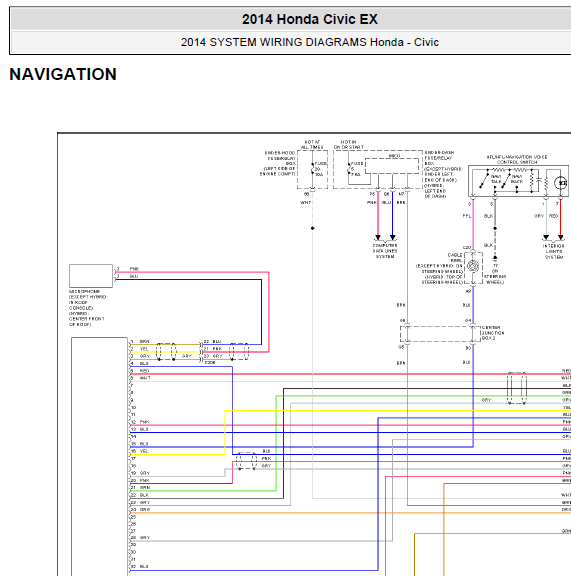
Task: Click the BLU label at microphone pin 3
Action: pyautogui.click(x=134, y=276)
